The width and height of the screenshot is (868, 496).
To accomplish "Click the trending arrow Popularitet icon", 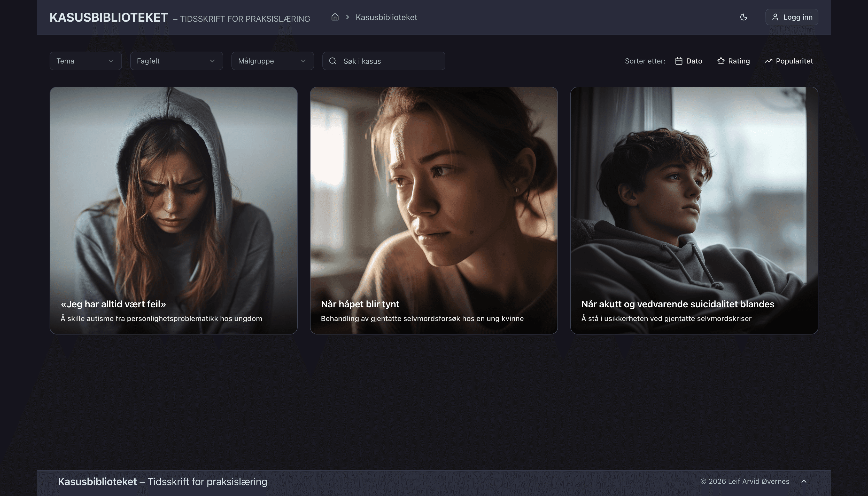I will (x=768, y=61).
